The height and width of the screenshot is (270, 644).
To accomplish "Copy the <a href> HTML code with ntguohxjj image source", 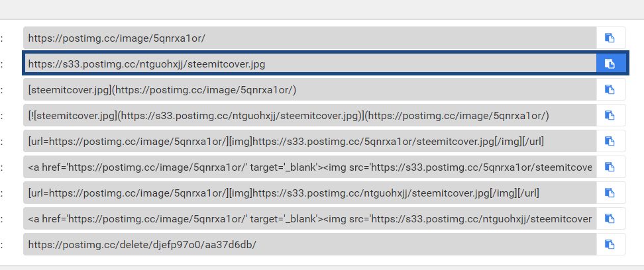I will [611, 218].
